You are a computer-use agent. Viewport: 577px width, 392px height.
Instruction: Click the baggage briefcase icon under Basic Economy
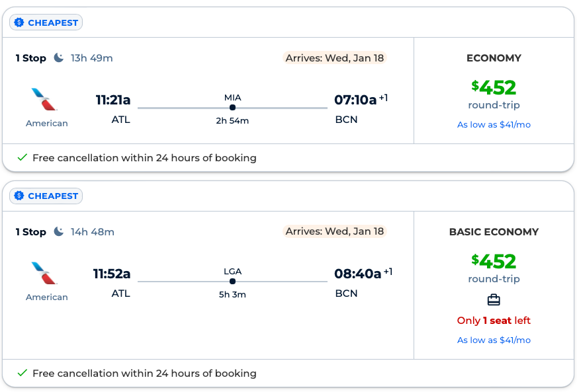click(x=494, y=300)
